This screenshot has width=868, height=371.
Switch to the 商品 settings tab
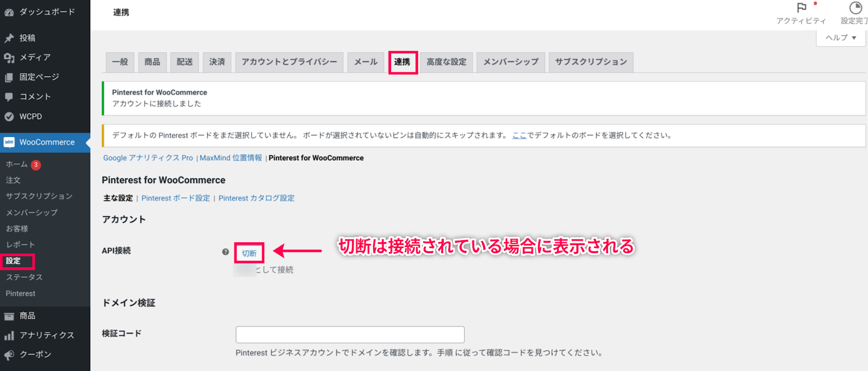click(152, 62)
